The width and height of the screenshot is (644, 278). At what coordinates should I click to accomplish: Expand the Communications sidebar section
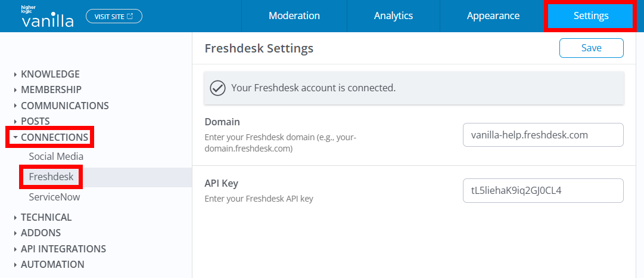click(64, 106)
